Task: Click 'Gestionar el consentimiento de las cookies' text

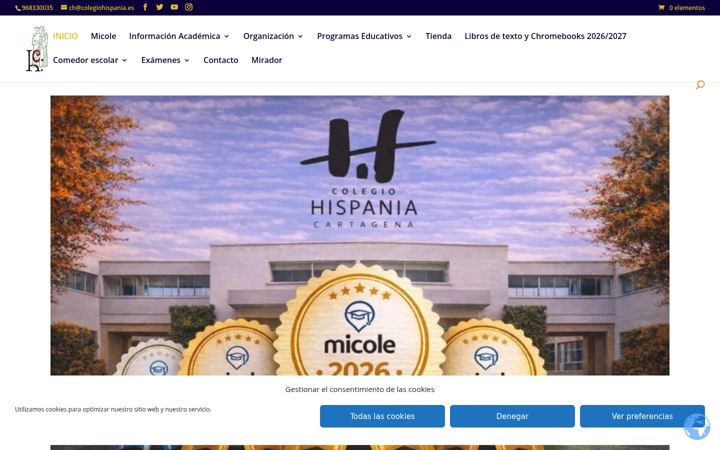Action: [x=360, y=389]
